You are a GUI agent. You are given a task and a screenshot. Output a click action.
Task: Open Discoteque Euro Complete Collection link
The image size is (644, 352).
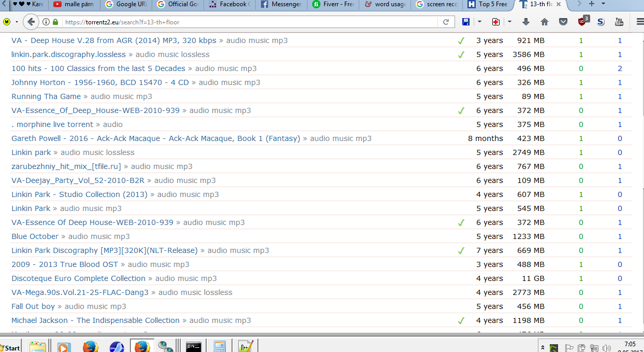point(78,278)
